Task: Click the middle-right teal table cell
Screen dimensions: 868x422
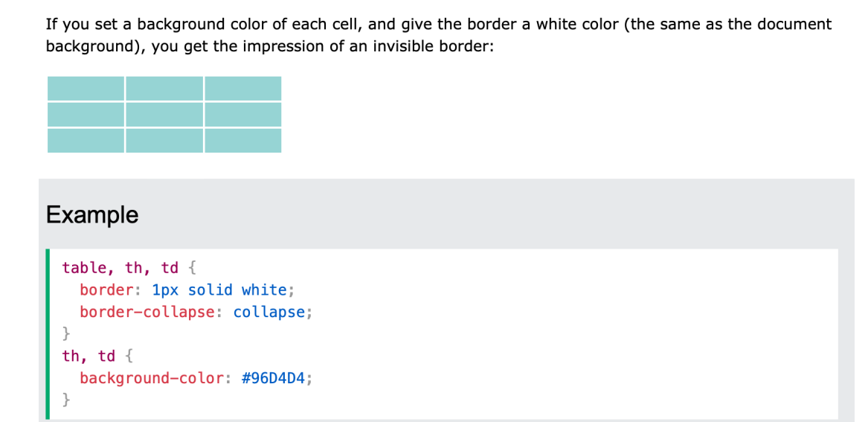Action: tap(243, 115)
